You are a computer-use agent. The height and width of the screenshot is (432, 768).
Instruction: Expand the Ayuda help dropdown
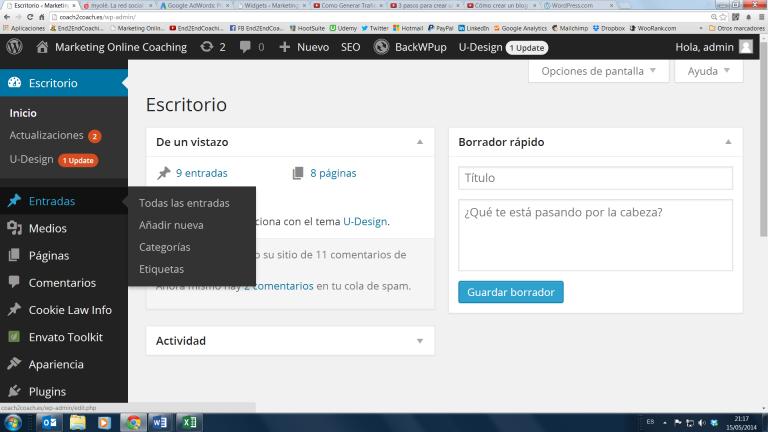click(708, 71)
